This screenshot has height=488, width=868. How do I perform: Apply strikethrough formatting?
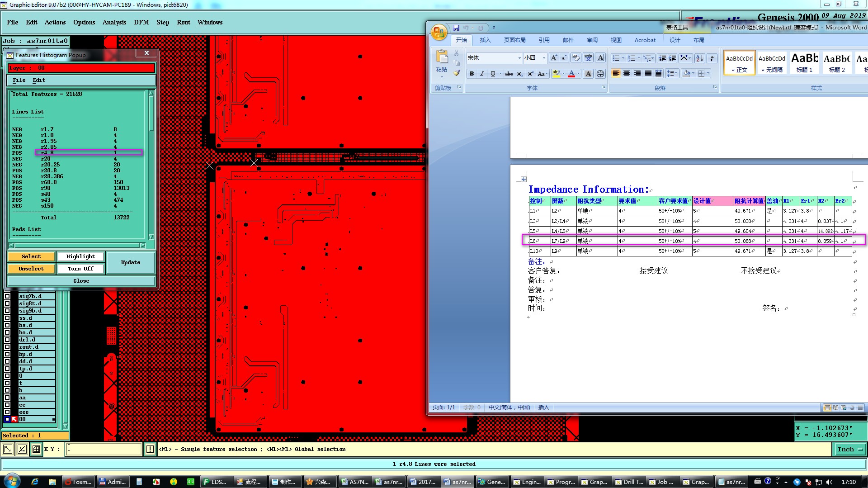pyautogui.click(x=509, y=74)
